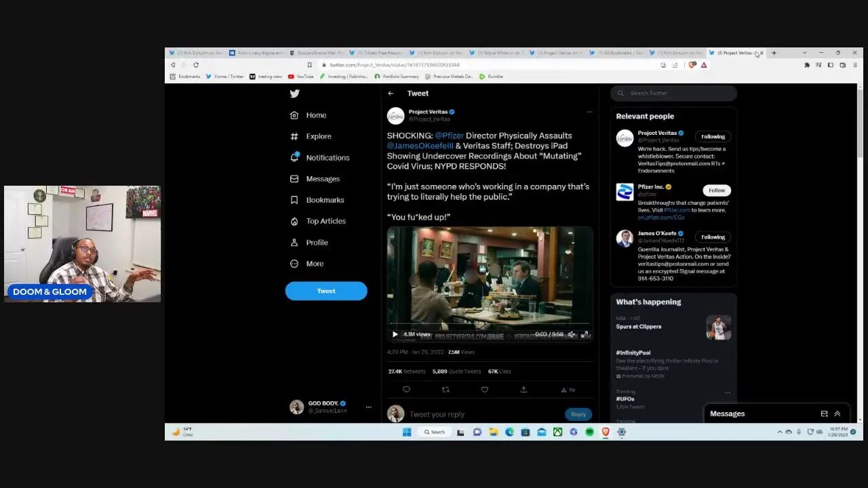The image size is (868, 488).
Task: Open tweet options three-dot menu
Action: pyautogui.click(x=589, y=112)
